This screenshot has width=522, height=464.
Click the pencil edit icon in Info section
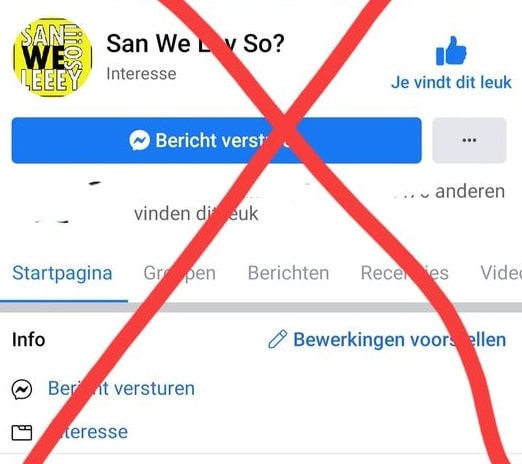pyautogui.click(x=277, y=339)
